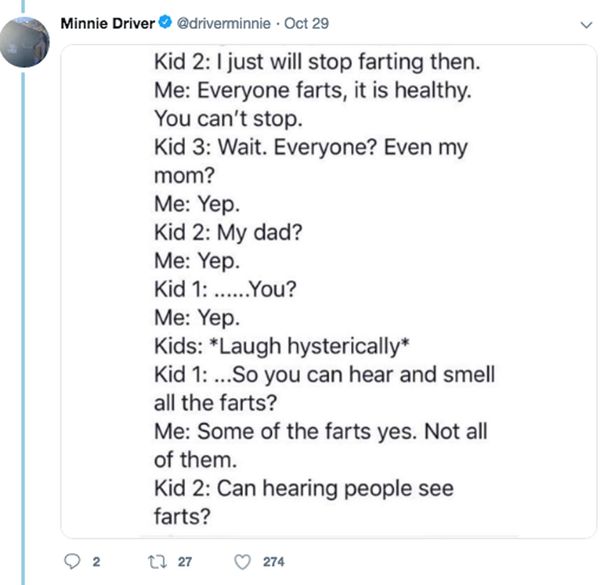
Task: Open the Minnie Driver display name
Action: pos(108,23)
